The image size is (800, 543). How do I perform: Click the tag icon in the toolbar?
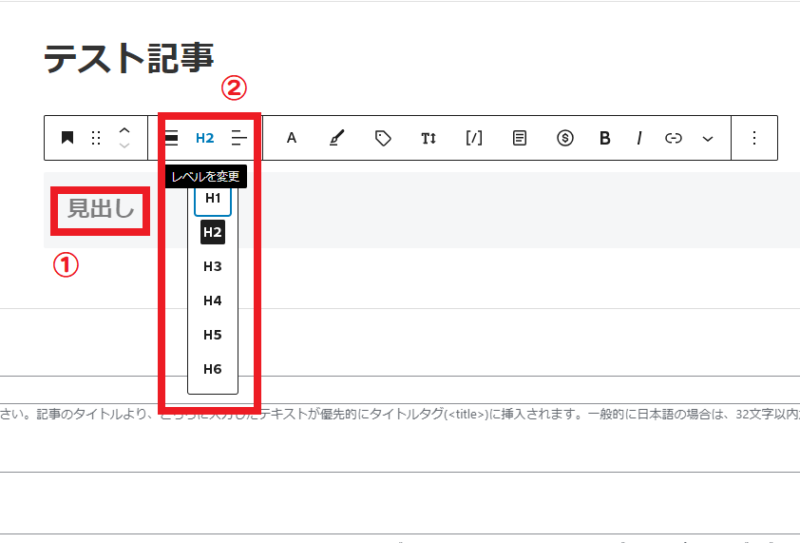pyautogui.click(x=382, y=138)
